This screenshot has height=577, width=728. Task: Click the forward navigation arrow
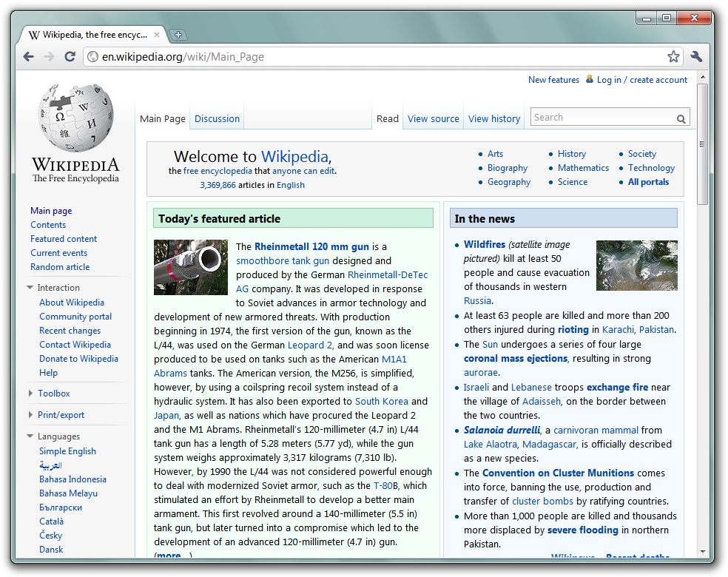pyautogui.click(x=49, y=57)
